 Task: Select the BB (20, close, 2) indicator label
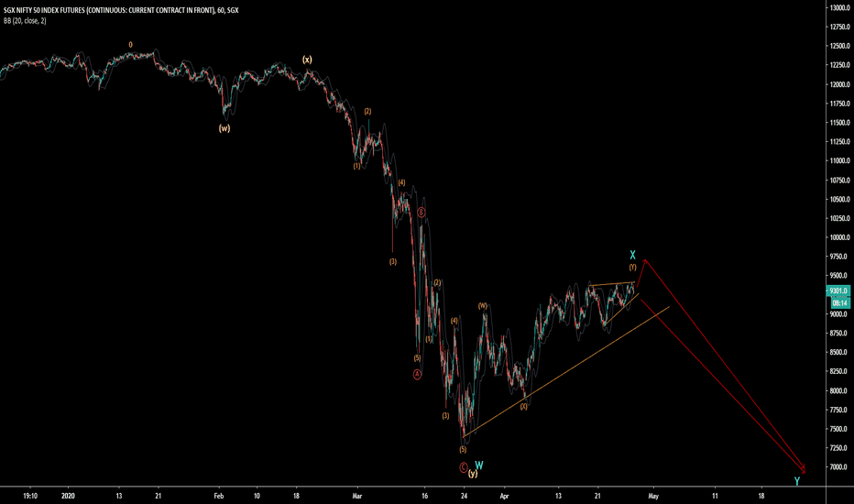pyautogui.click(x=25, y=21)
